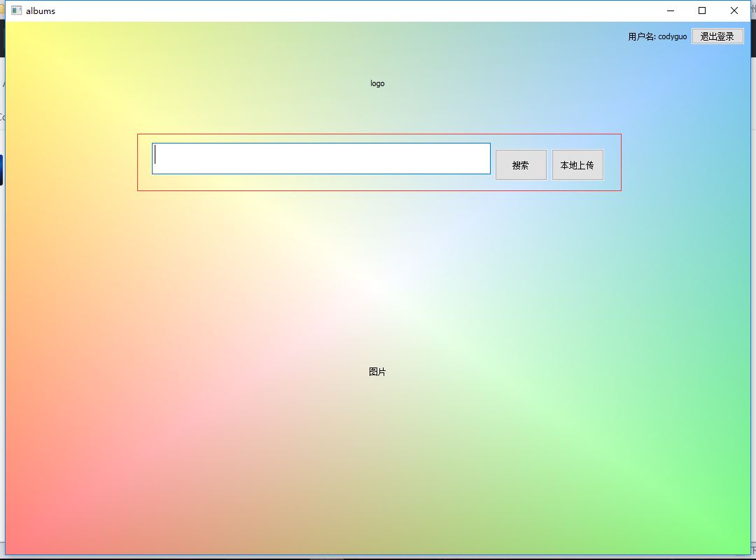Maximize the albums window

[701, 10]
